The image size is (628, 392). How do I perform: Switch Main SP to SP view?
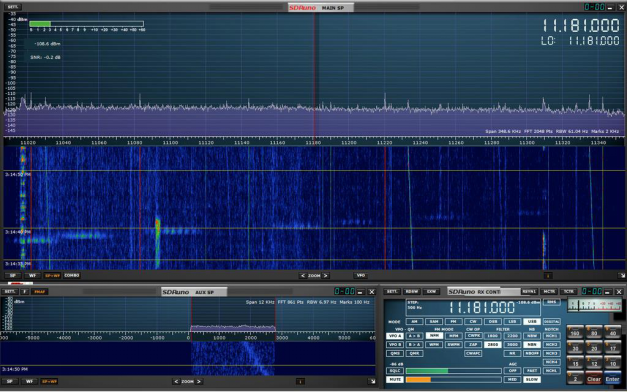(x=13, y=275)
